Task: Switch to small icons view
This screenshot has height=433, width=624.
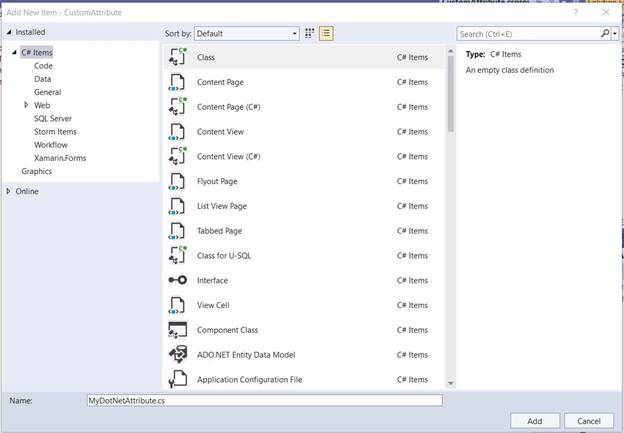Action: pyautogui.click(x=310, y=33)
